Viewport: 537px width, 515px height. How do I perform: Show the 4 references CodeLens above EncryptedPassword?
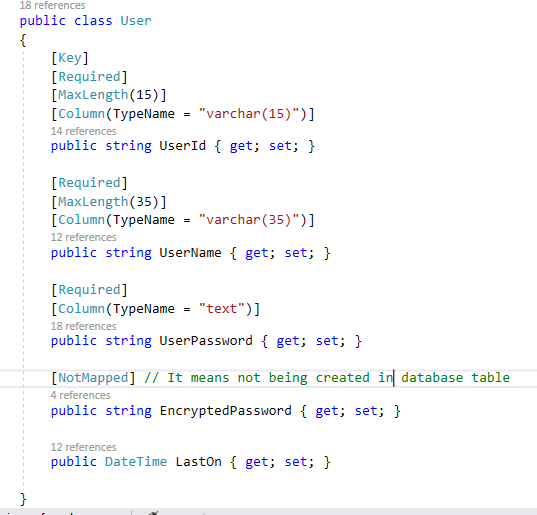click(x=80, y=395)
